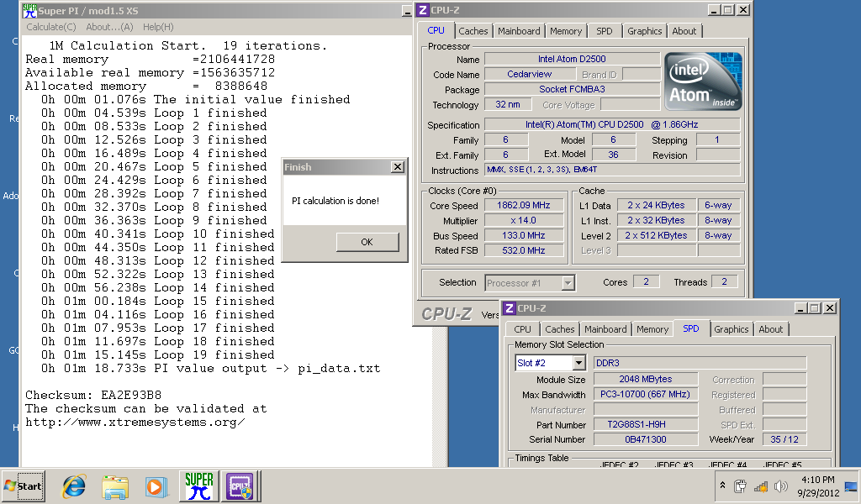The image size is (861, 504).
Task: Click the 133.0 MHz bus speed value
Action: coord(523,235)
